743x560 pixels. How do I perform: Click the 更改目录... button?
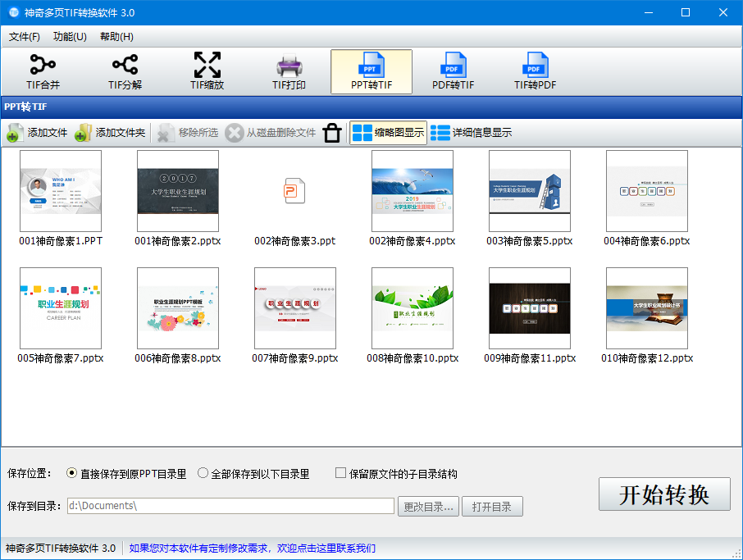pyautogui.click(x=428, y=507)
